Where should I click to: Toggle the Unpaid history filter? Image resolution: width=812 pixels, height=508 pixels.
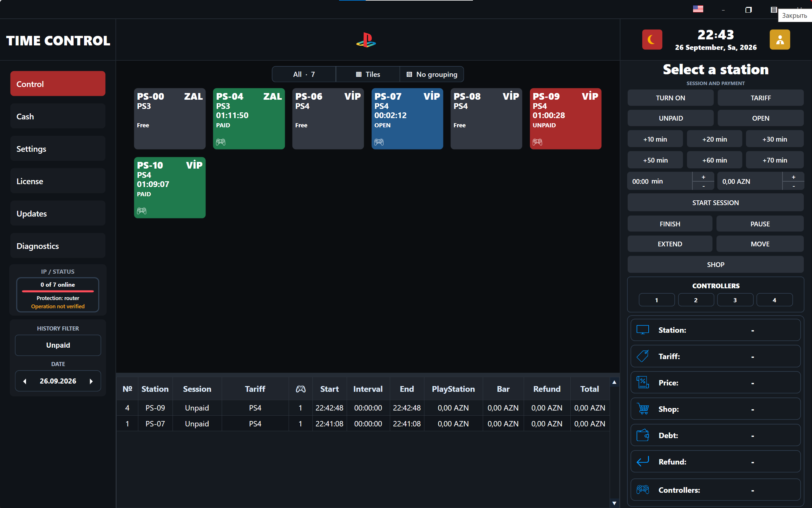pyautogui.click(x=58, y=345)
